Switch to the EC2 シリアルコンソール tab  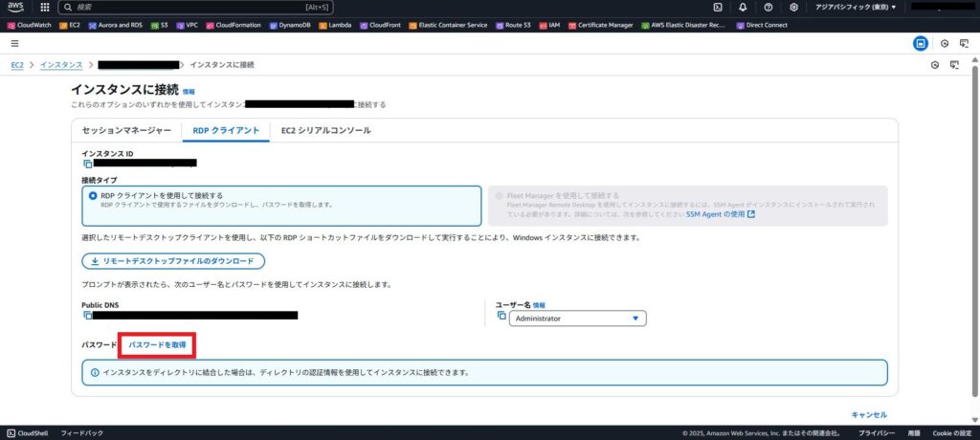coord(325,130)
